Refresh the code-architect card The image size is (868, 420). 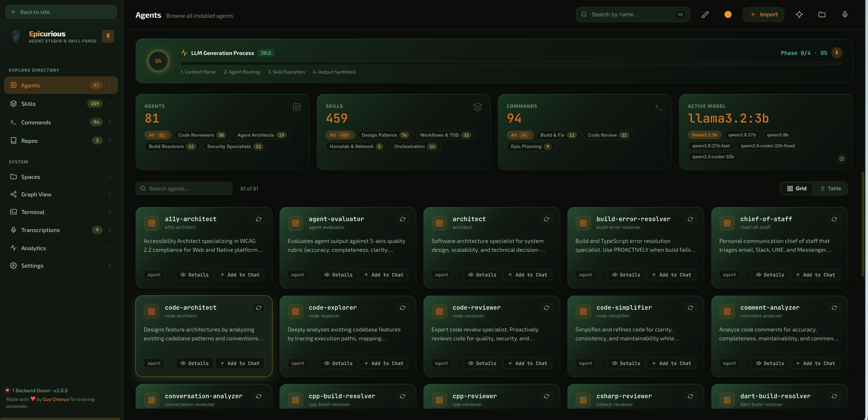click(x=259, y=308)
